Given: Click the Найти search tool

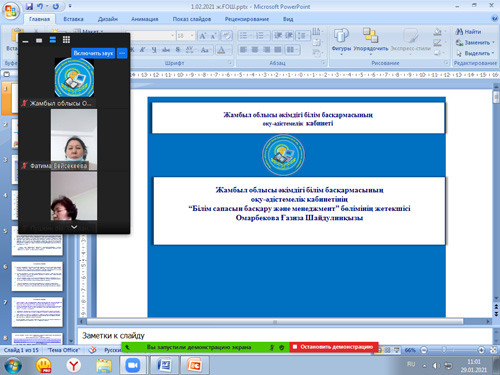Looking at the screenshot, I should click(468, 32).
